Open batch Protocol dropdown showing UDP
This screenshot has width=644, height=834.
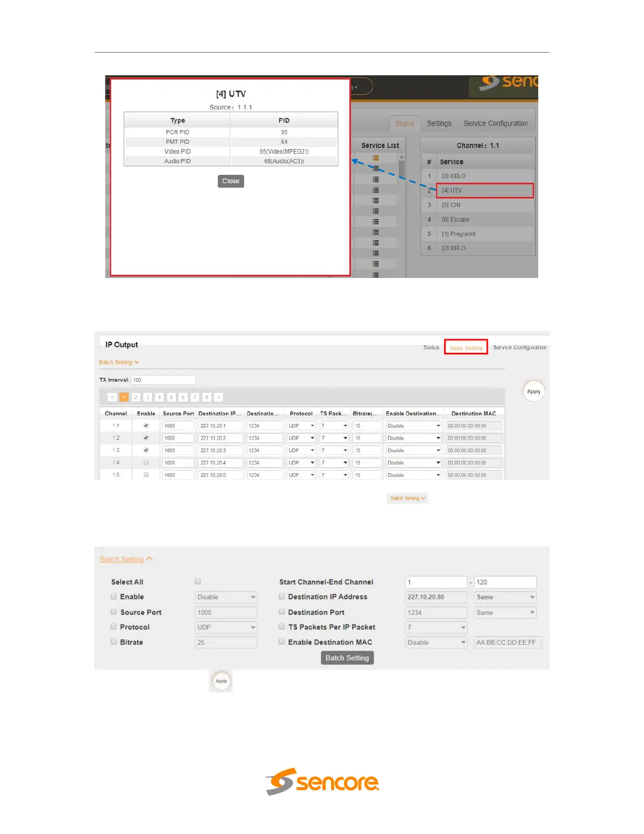(226, 627)
